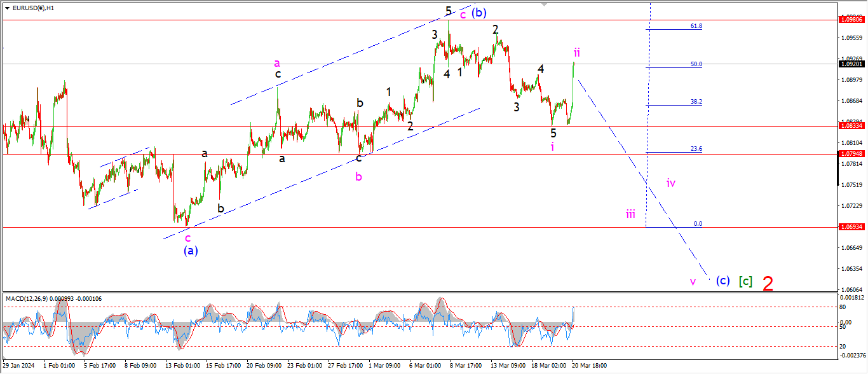This screenshot has height=374, width=868.
Task: Click the 38.2 Fibonacci level label
Action: coord(696,102)
